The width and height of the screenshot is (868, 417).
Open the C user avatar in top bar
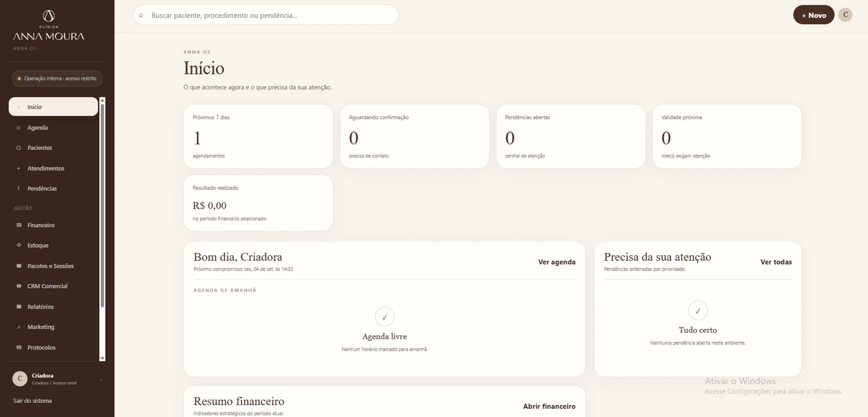coord(845,15)
